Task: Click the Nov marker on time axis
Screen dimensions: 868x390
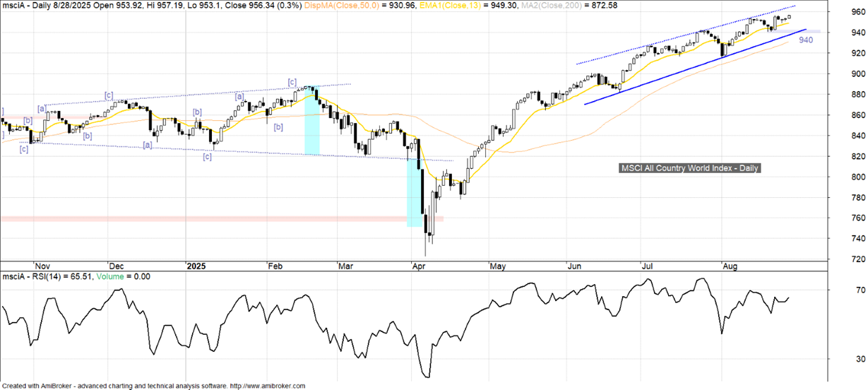Action: (42, 286)
